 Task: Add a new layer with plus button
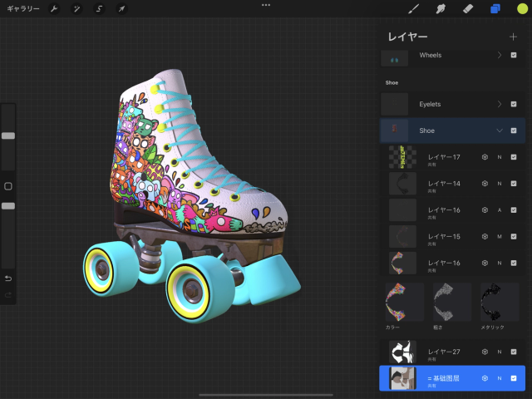(513, 37)
